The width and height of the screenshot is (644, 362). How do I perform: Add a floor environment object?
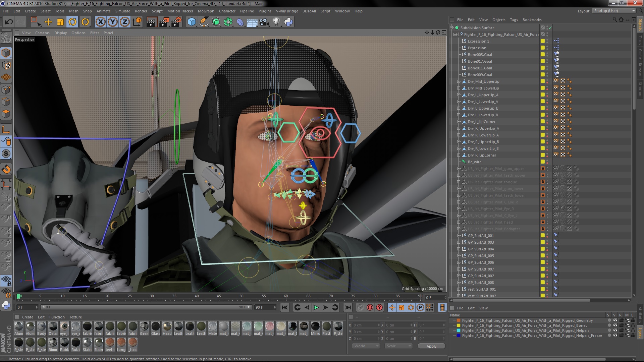(x=252, y=22)
